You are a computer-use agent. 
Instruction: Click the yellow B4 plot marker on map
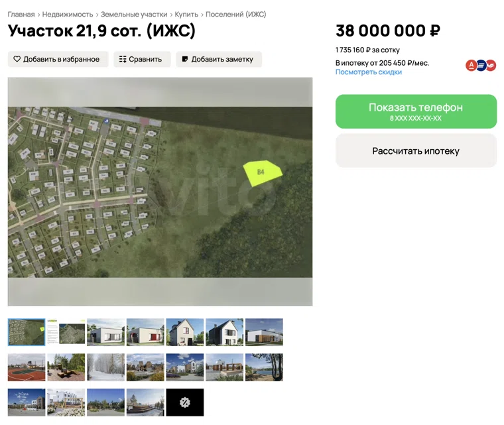pos(263,173)
